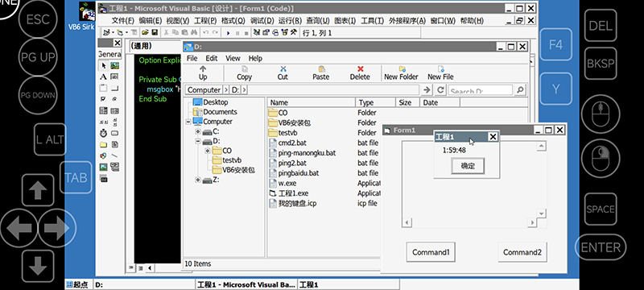644x290 pixels.
Task: Tap on-screen ESC key overlay
Action: coord(38,19)
